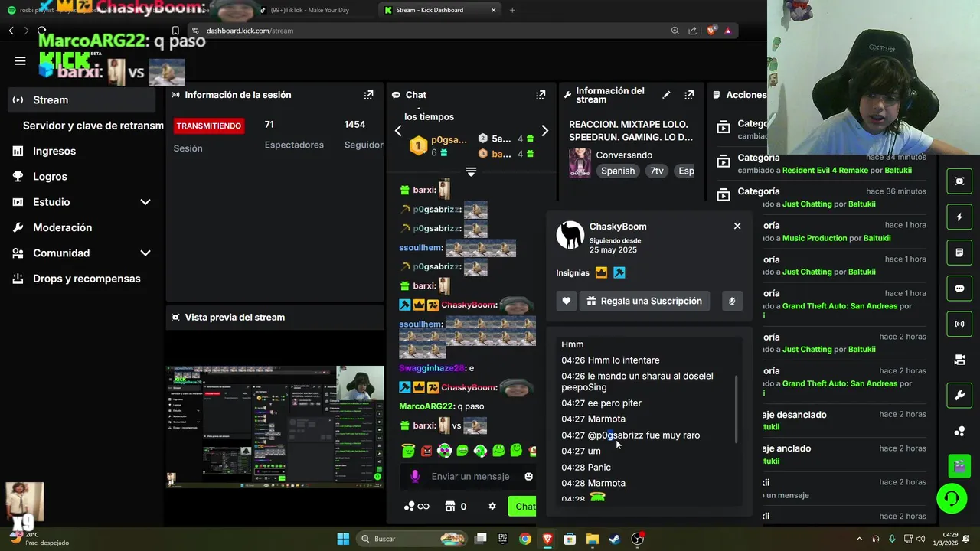Viewport: 980px width, 551px height.
Task: Click Regala una Suscripción button
Action: tap(645, 301)
